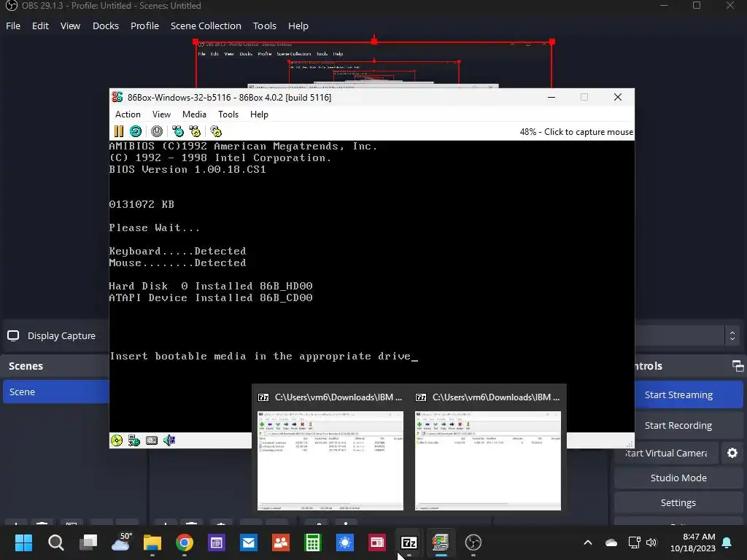Screen dimensions: 747x560
Task: Open the Calculator app on the taskbar
Action: click(313, 542)
